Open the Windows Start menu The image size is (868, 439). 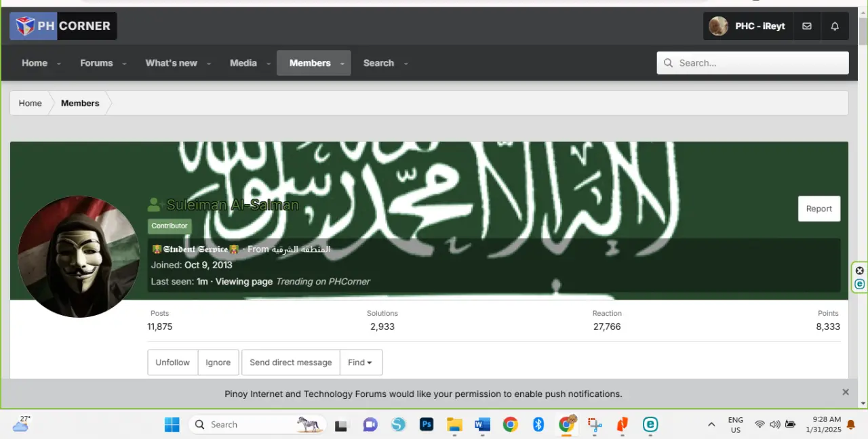click(x=172, y=425)
